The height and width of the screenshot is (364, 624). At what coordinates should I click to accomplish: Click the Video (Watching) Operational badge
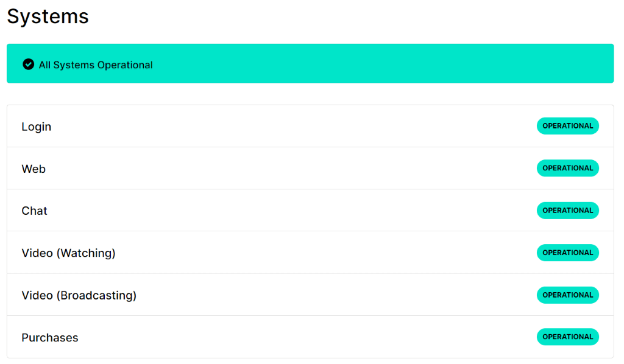[x=567, y=253]
